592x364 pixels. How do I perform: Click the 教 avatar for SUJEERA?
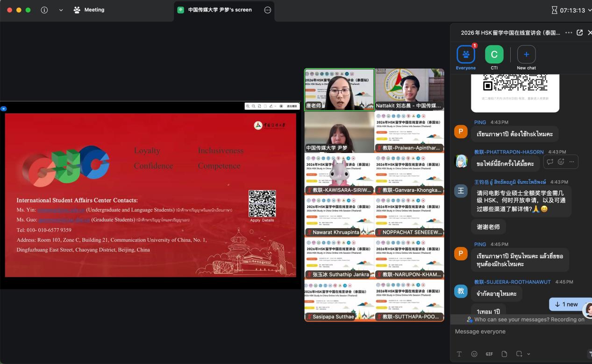click(x=461, y=291)
